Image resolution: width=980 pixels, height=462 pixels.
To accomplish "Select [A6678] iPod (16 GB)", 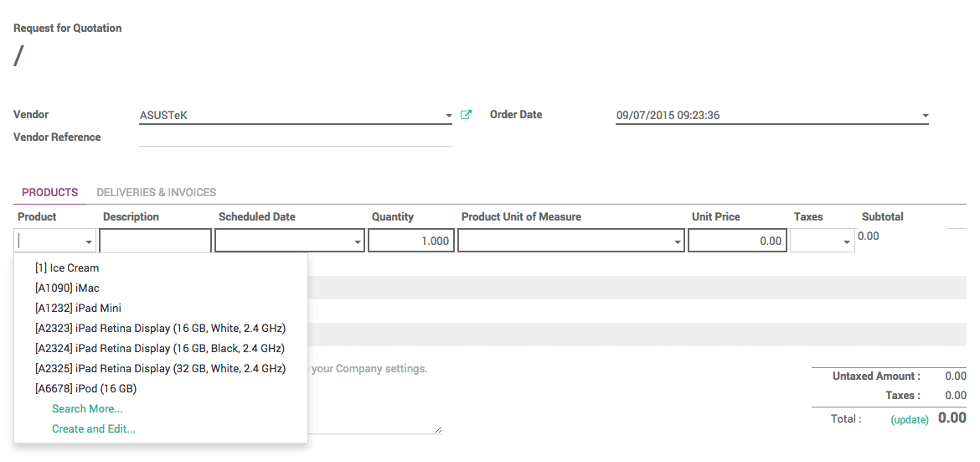I will (85, 389).
